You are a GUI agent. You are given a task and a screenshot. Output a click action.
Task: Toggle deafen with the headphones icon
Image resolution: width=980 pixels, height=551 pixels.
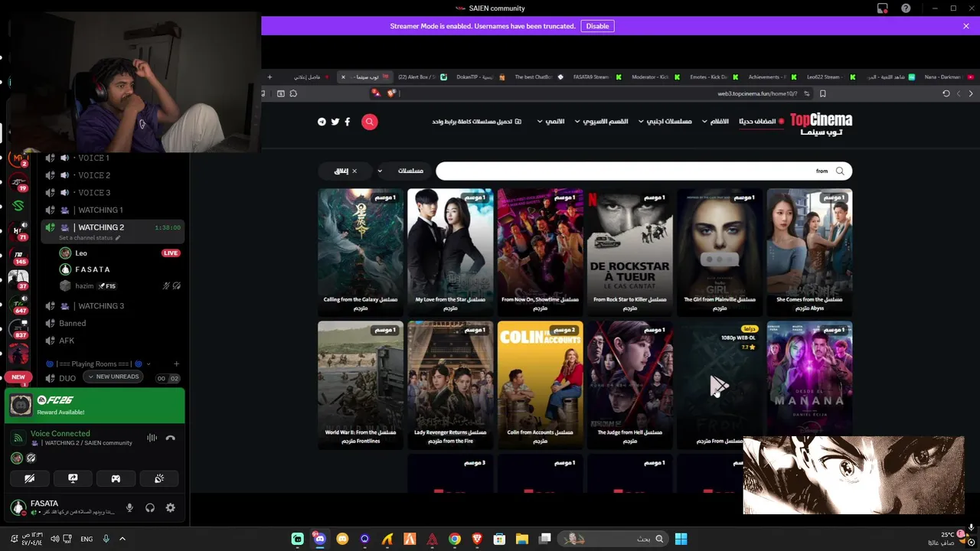[x=150, y=507]
